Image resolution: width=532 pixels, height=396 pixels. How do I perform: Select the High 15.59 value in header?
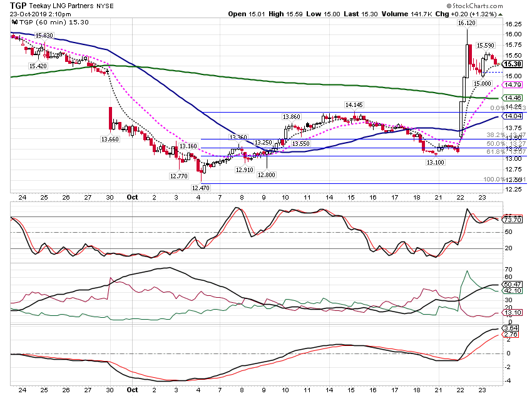tap(285, 14)
